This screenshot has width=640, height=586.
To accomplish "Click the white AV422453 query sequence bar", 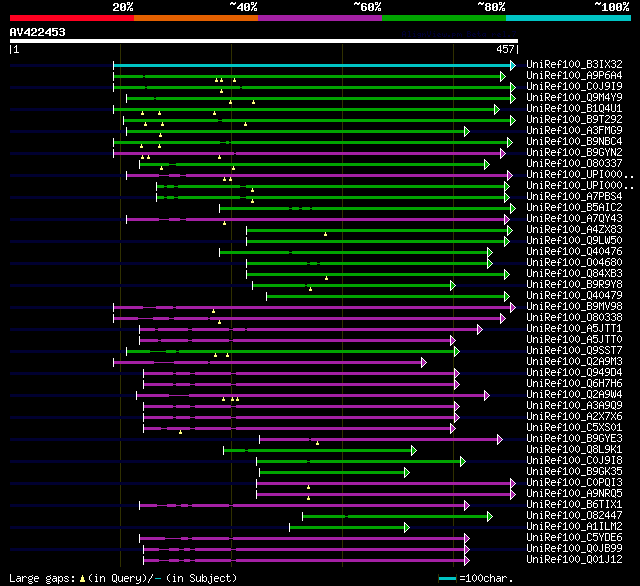I will click(x=264, y=41).
